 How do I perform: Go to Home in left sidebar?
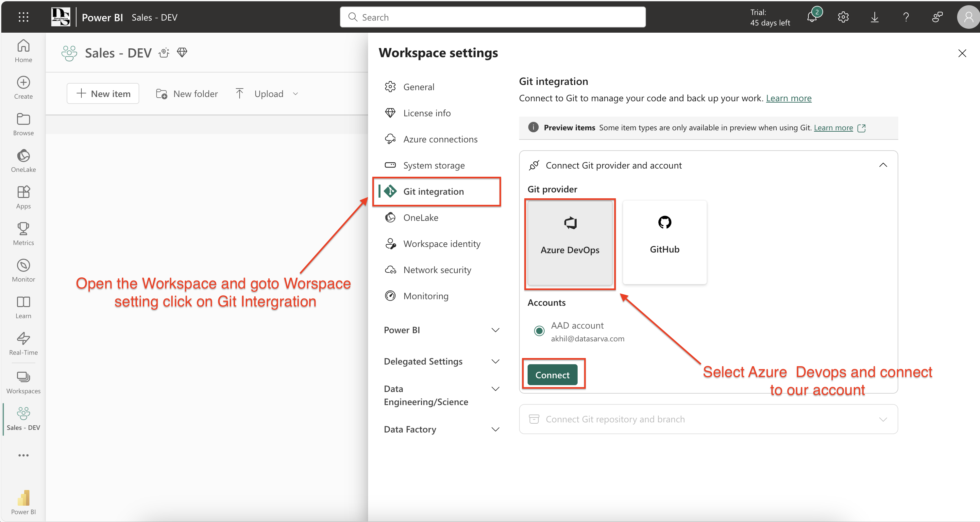coord(23,51)
